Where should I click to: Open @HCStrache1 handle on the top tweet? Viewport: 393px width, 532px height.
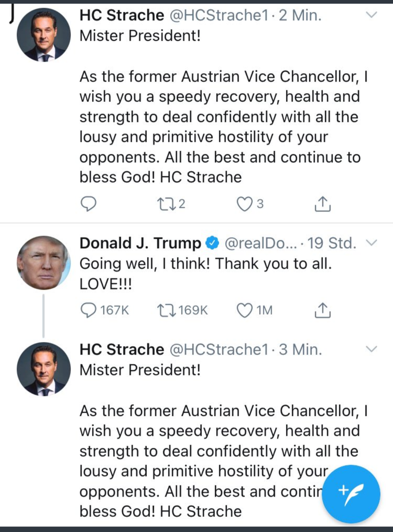[x=219, y=16]
